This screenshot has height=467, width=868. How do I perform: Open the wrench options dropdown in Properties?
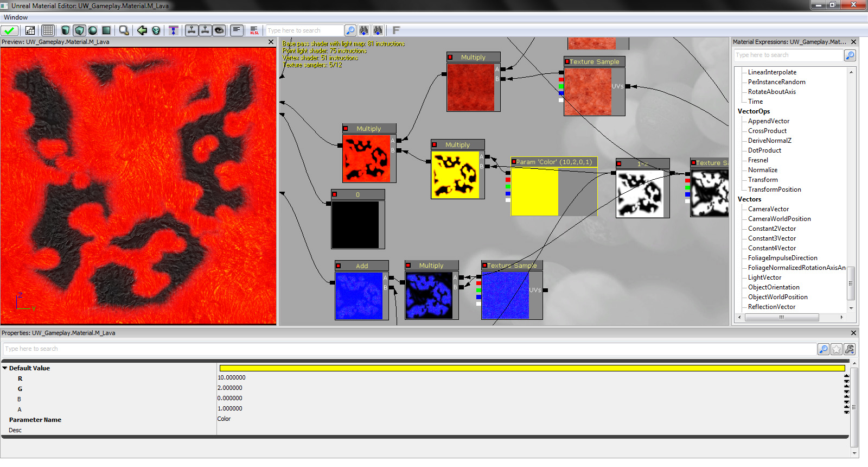click(850, 349)
